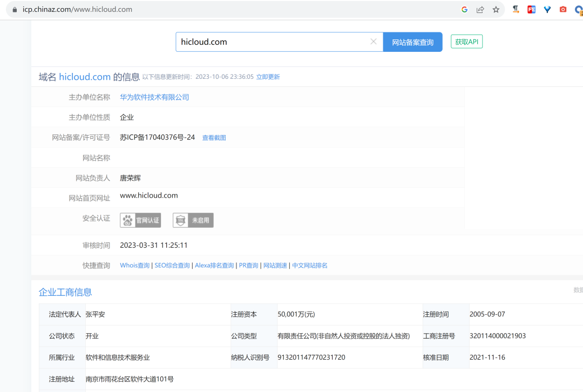
Task: Open PR查询 quick link
Action: pyautogui.click(x=249, y=266)
